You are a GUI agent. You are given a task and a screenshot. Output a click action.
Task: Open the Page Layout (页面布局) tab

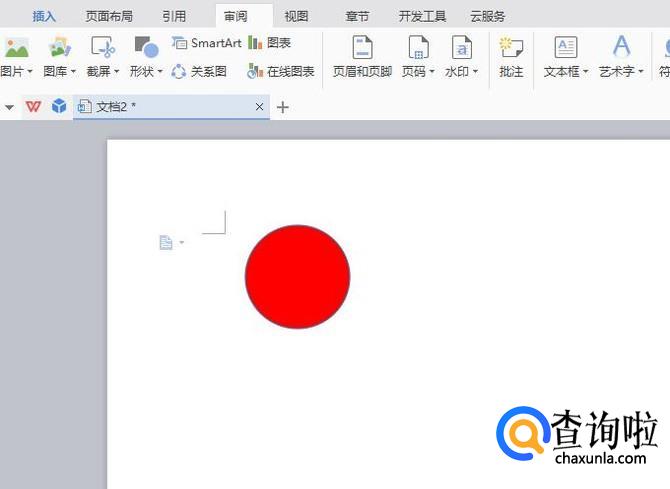[x=109, y=16]
